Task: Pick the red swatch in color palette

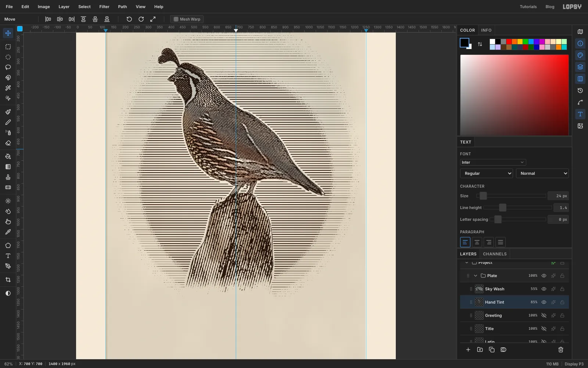Action: point(509,42)
